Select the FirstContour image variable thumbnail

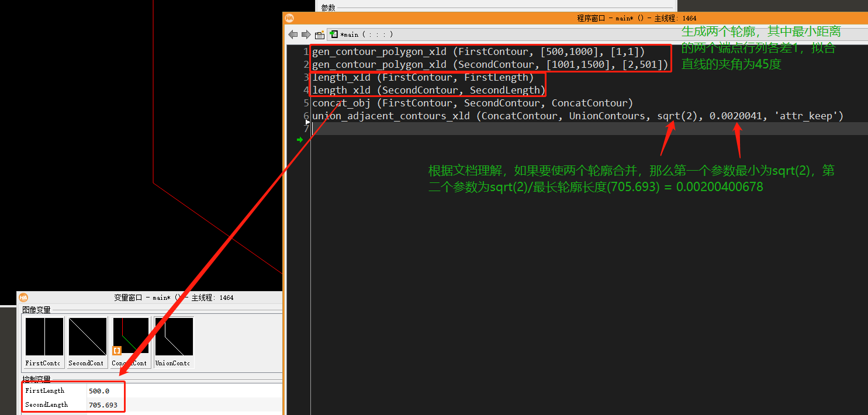pos(44,343)
